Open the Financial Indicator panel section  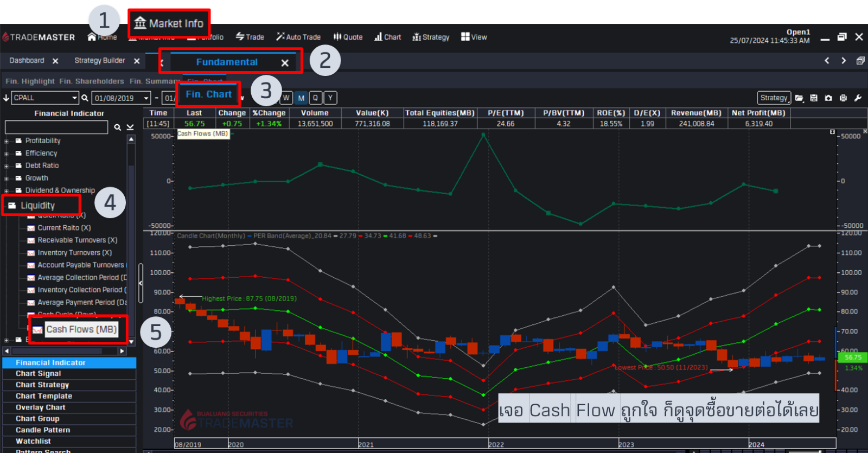(69, 362)
